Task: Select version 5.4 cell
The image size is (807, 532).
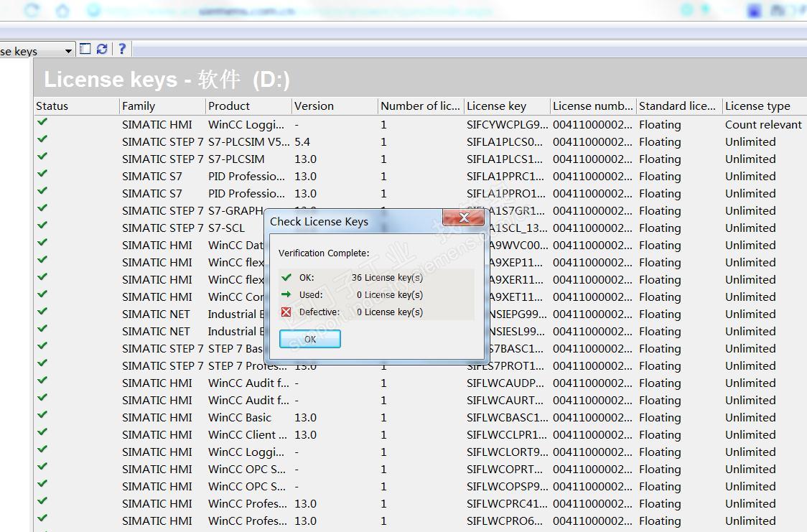Action: (x=302, y=142)
